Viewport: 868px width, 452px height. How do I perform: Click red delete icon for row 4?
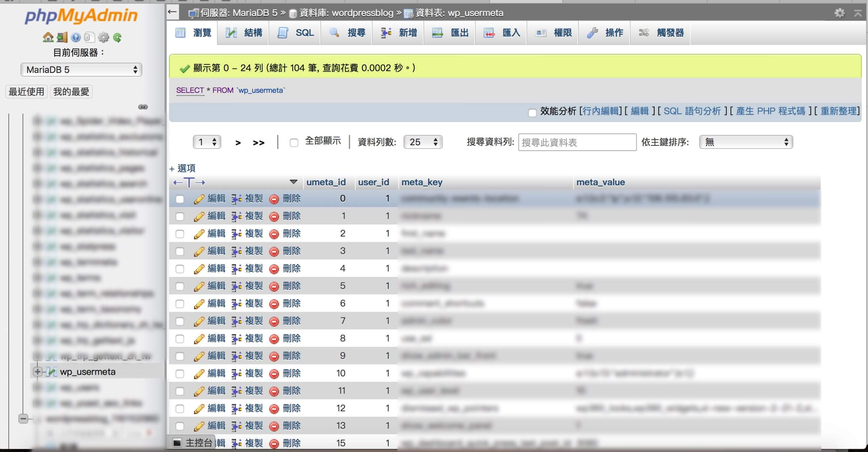pos(274,269)
